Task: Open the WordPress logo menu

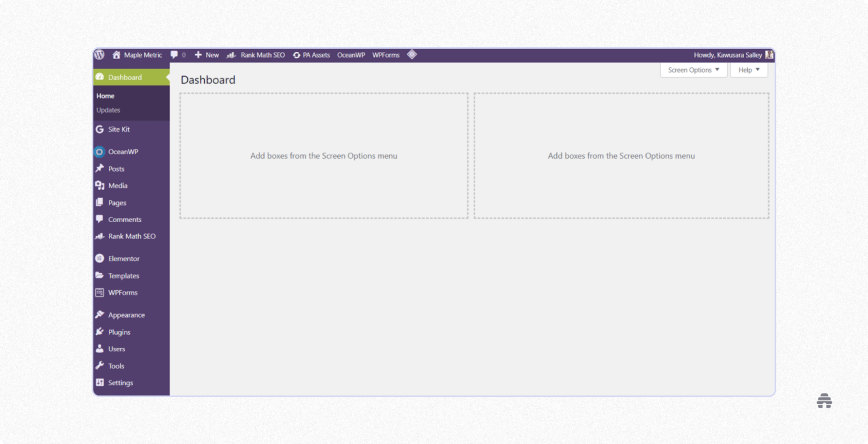Action: pos(99,55)
